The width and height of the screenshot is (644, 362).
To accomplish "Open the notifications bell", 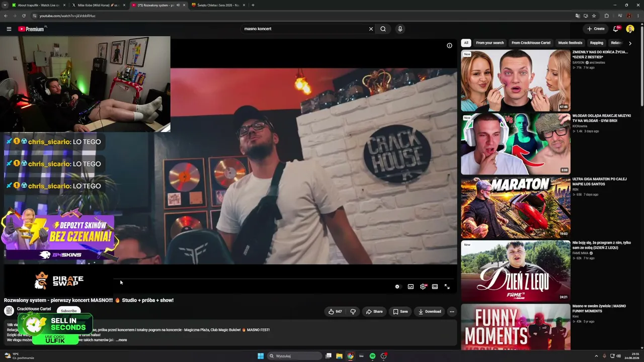I will coord(616,29).
